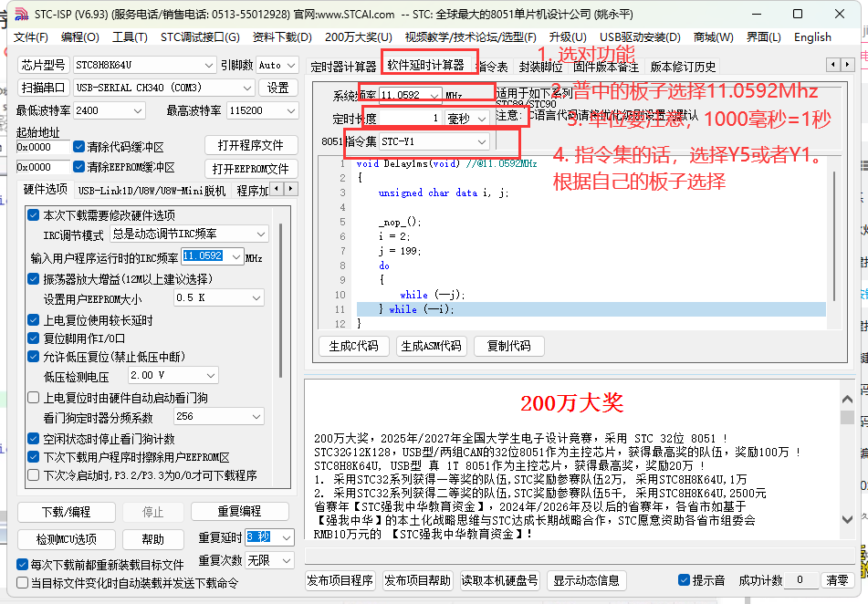Switch interface language to English

(812, 37)
